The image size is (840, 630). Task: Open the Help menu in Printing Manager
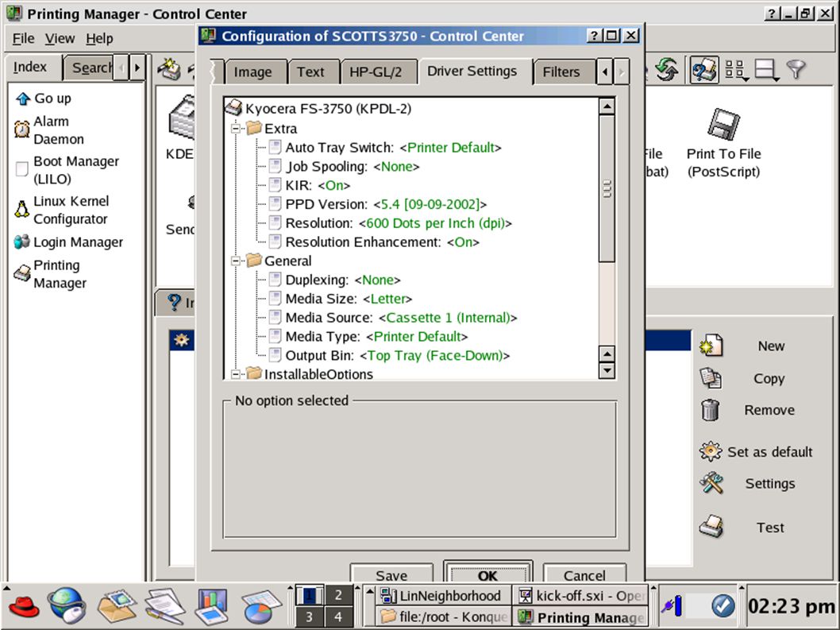tap(99, 39)
